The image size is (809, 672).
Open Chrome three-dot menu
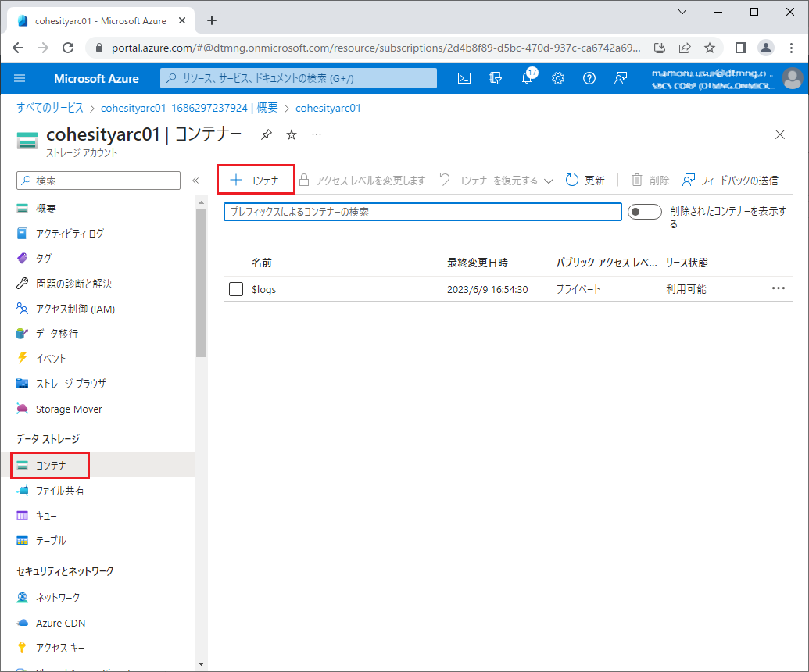(791, 48)
